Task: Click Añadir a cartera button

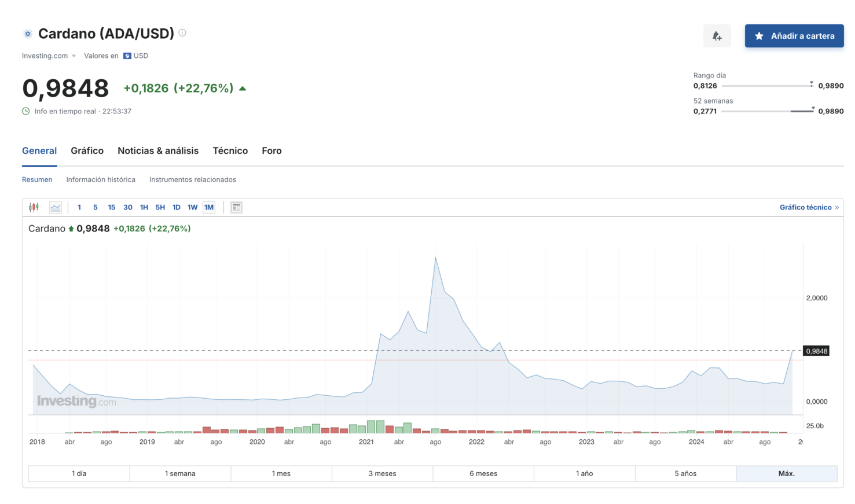Action: pyautogui.click(x=794, y=36)
